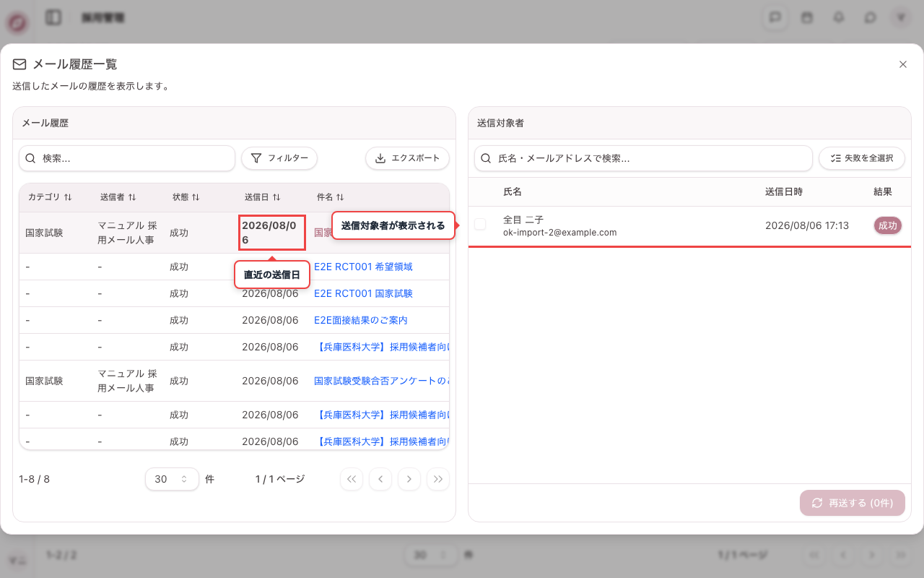This screenshot has height=578, width=924.
Task: Check the checkbox for 全目 二子
Action: [x=480, y=225]
